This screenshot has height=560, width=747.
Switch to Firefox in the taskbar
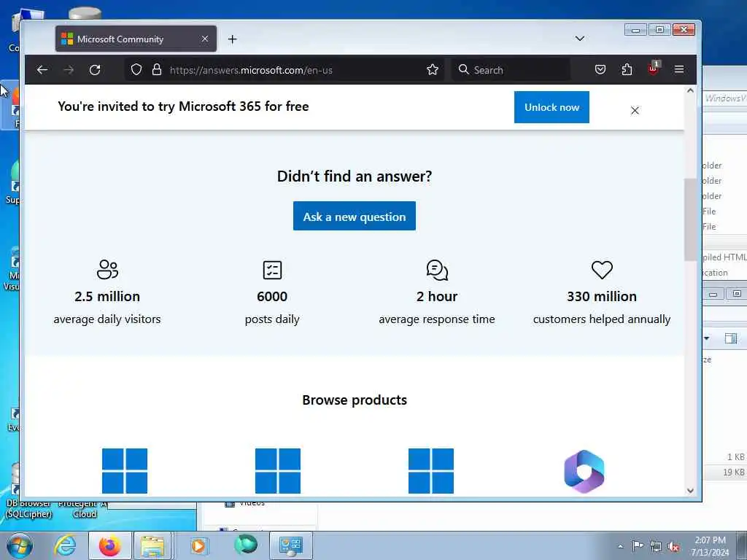110,545
